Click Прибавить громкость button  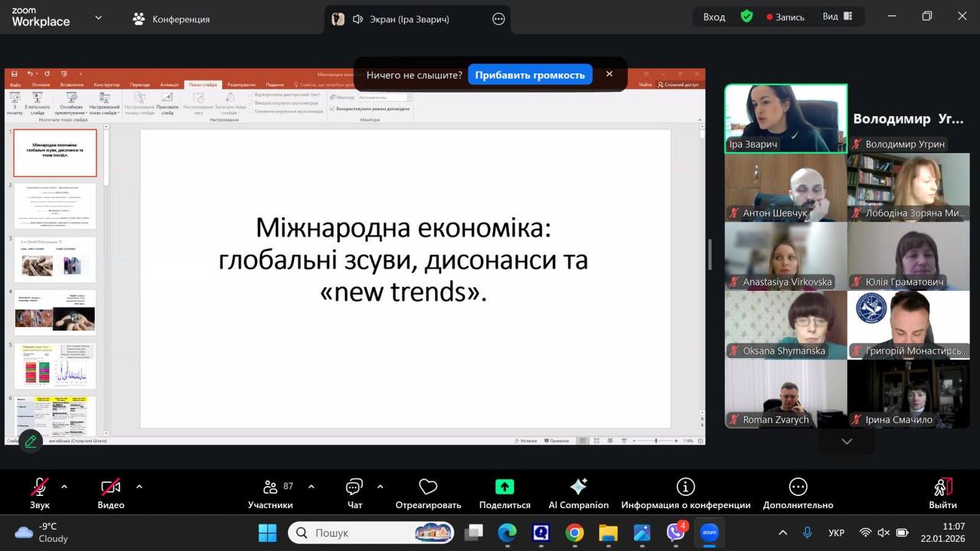[x=530, y=75]
